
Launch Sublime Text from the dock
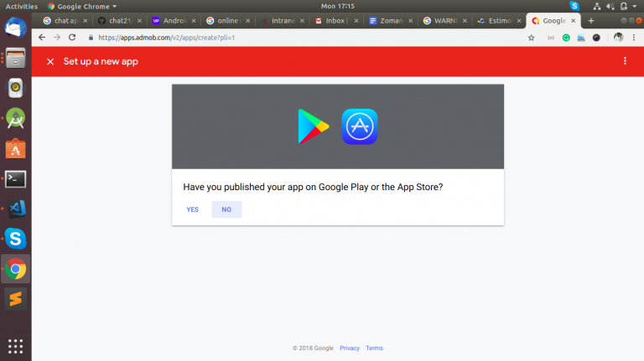click(x=16, y=299)
